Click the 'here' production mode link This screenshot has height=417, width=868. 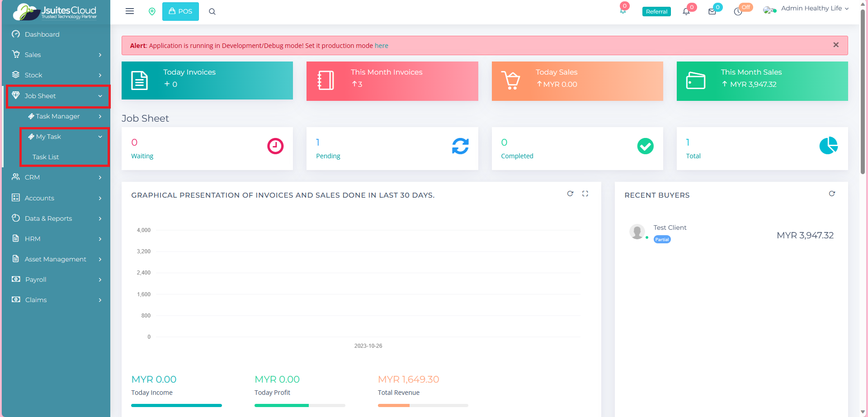[381, 46]
